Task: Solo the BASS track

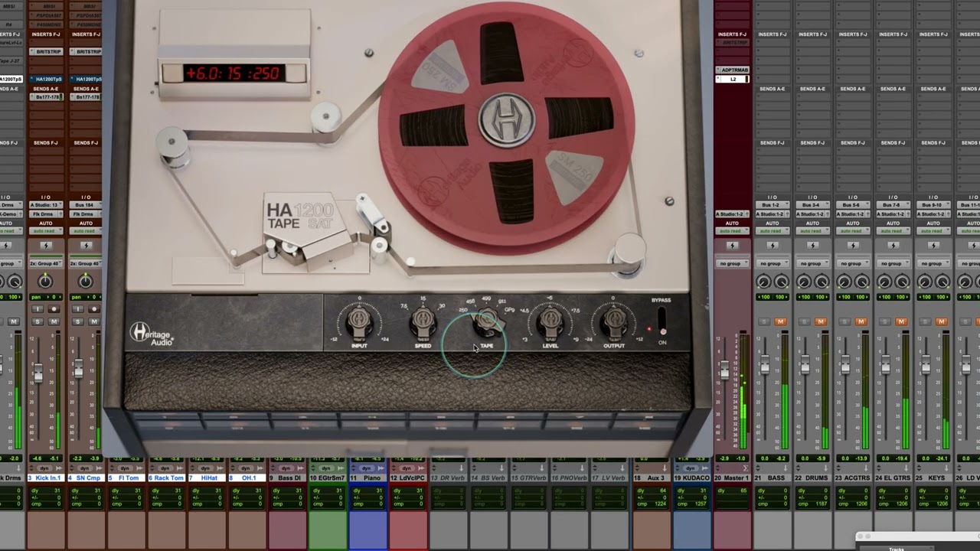Action: coord(764,321)
